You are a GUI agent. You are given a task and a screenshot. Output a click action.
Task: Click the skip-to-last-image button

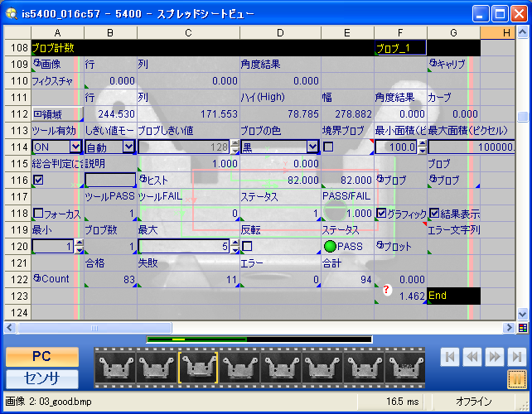click(517, 356)
